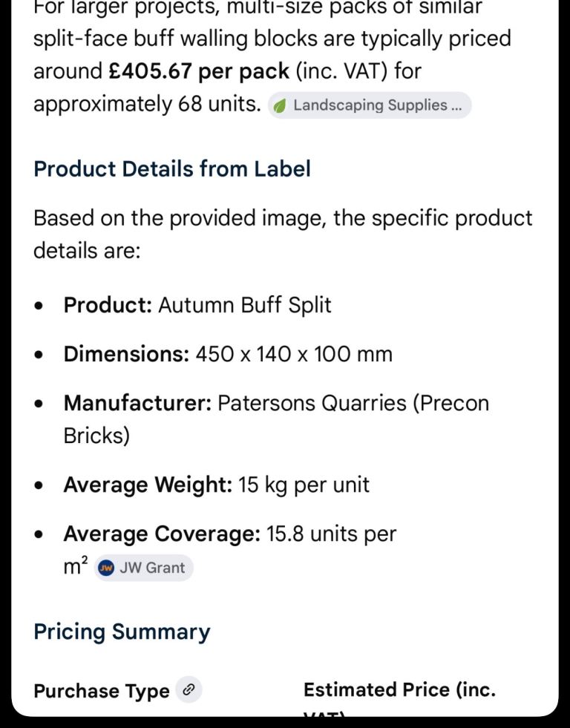Click the bullet point before Dimensions
The width and height of the screenshot is (570, 728).
[x=39, y=355]
